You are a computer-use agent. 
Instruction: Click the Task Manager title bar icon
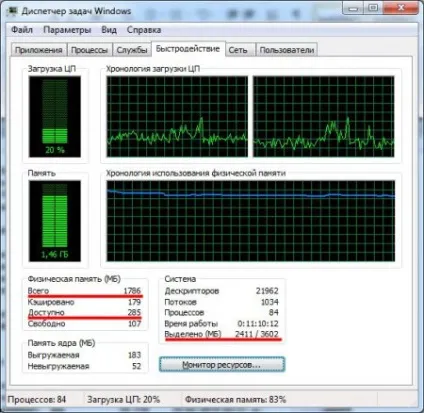click(x=13, y=10)
